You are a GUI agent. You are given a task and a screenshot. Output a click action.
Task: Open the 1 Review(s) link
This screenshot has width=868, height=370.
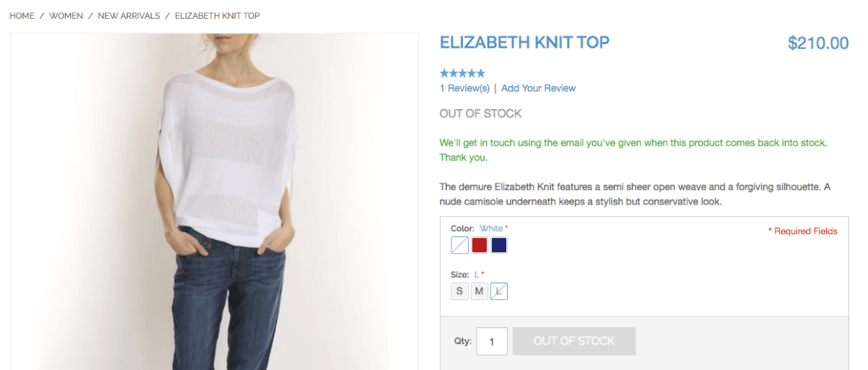[464, 88]
